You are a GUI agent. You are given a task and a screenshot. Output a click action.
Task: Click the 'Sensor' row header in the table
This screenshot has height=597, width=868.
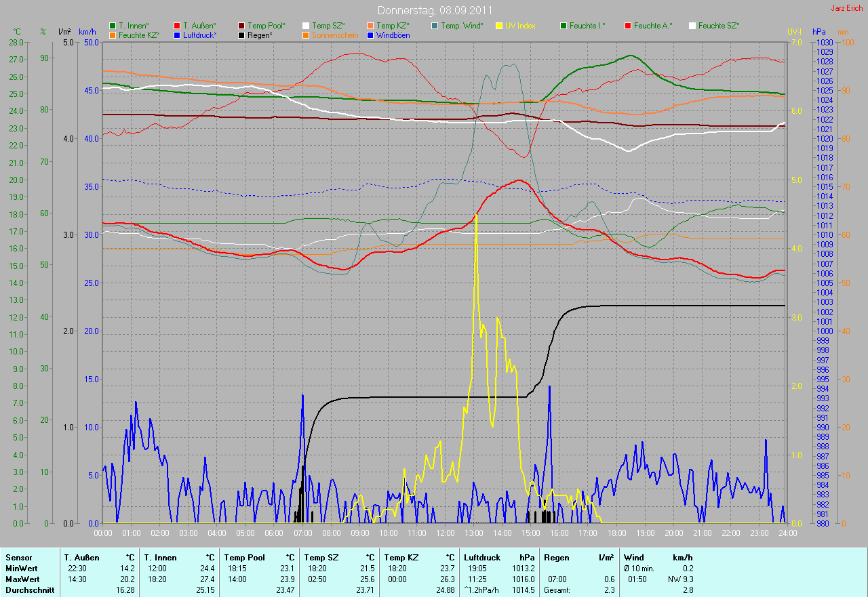[18, 558]
